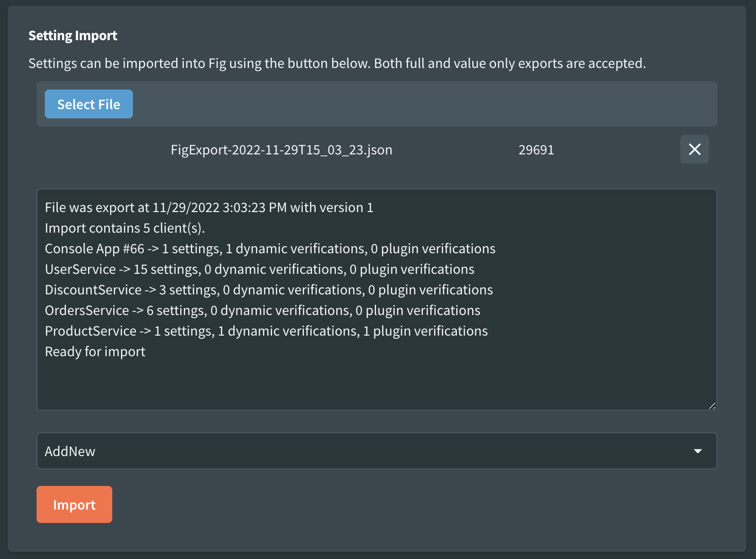This screenshot has width=756, height=559.
Task: Click the 'Import contains 5 client(s)' line
Action: pos(125,228)
